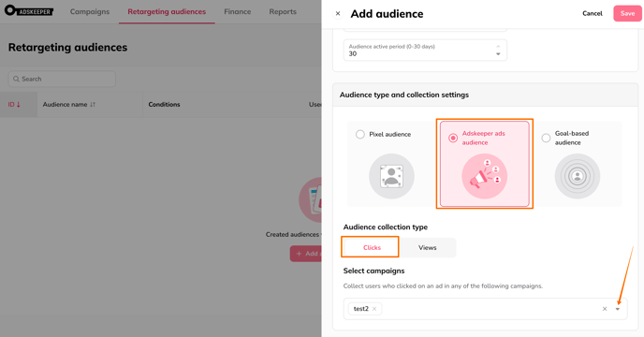Go to the Finance tab
644x337 pixels.
(x=238, y=11)
